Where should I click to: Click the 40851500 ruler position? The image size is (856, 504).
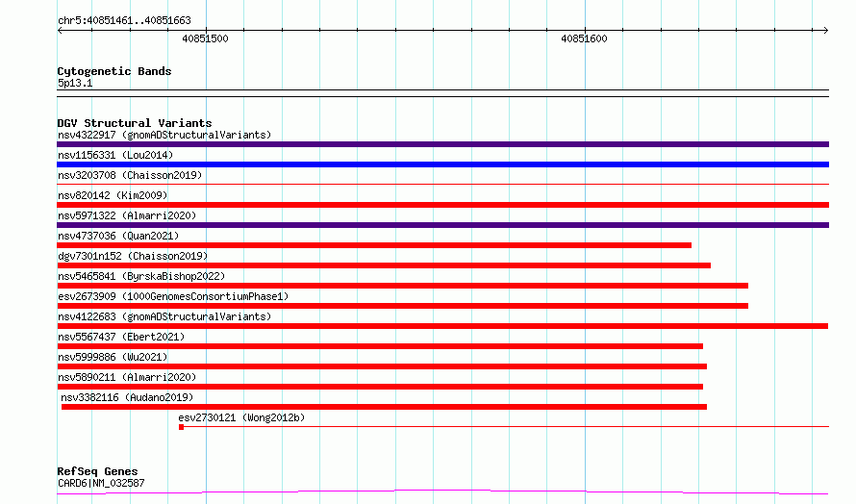tap(205, 38)
